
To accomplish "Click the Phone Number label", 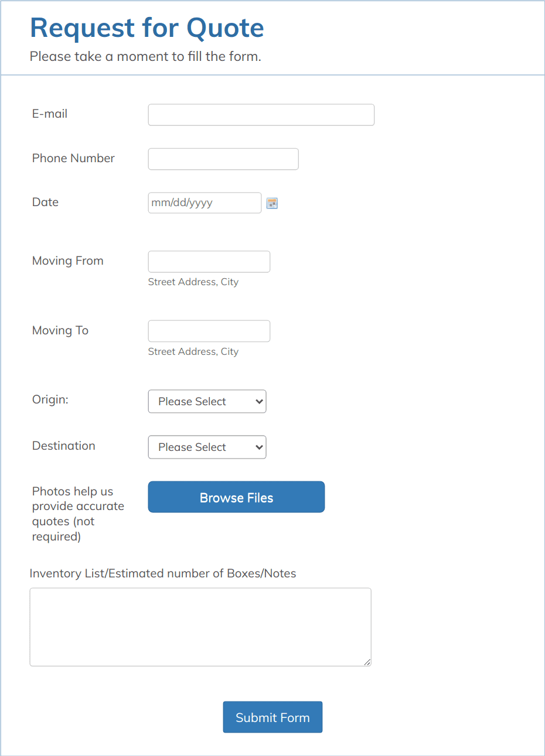I will (73, 158).
